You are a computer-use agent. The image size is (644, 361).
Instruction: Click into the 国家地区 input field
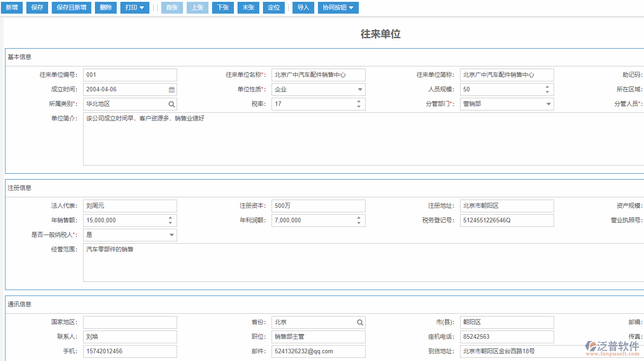[x=130, y=322]
